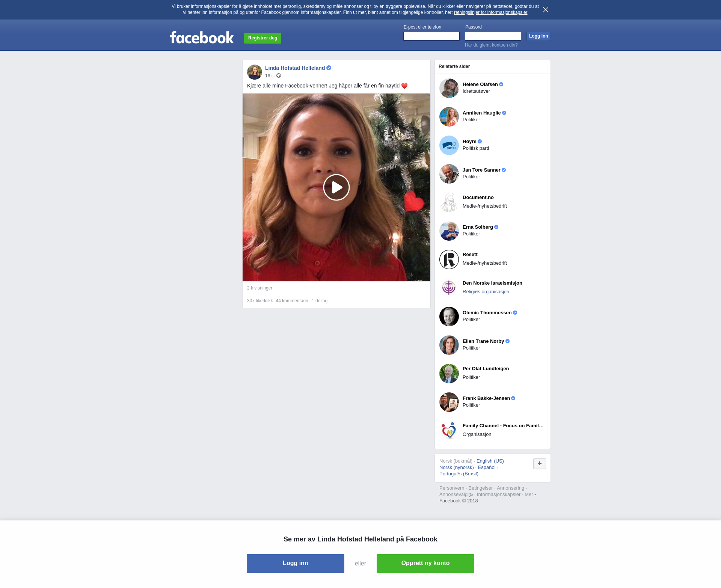Click the Høyre name link
721x588 pixels.
pyautogui.click(x=469, y=142)
